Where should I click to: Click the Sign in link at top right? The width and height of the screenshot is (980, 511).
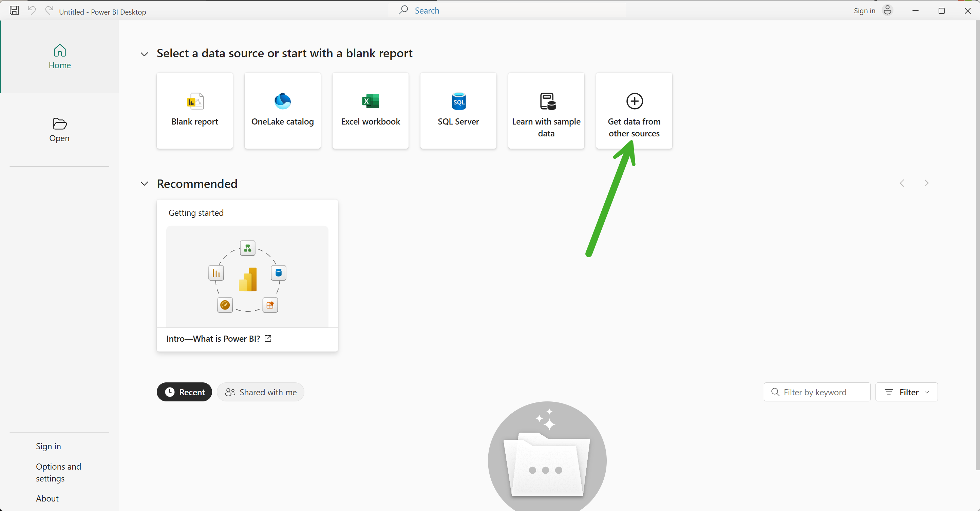pos(864,11)
